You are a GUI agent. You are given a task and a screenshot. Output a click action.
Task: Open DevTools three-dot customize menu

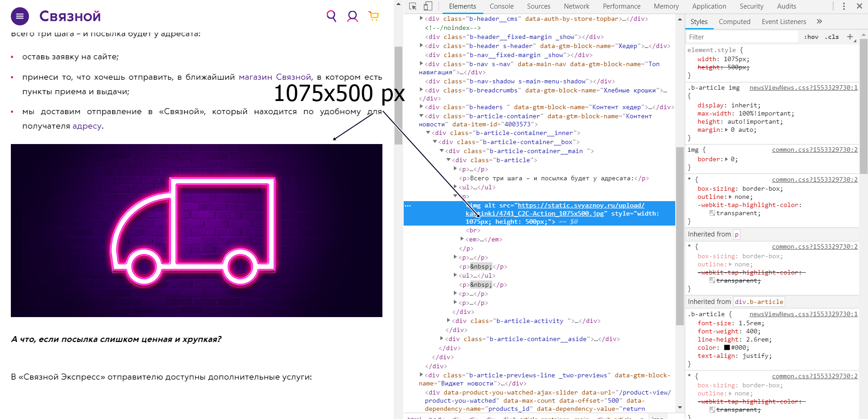point(844,6)
